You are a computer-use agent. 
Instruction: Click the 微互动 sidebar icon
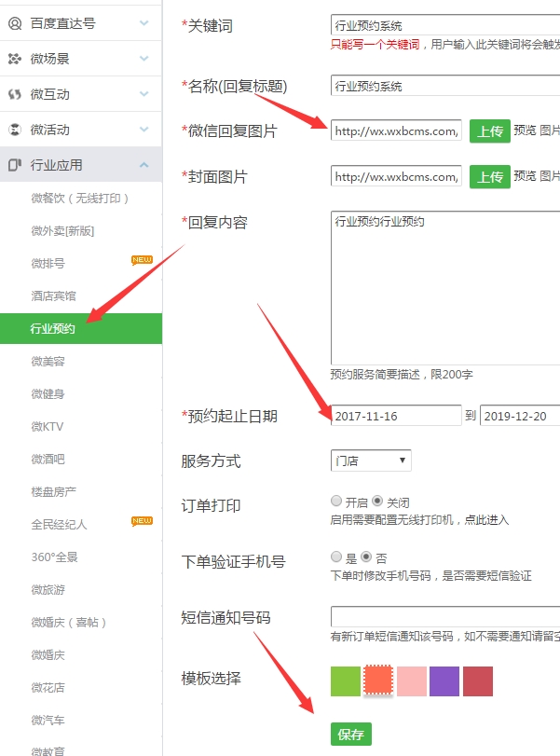pyautogui.click(x=15, y=94)
